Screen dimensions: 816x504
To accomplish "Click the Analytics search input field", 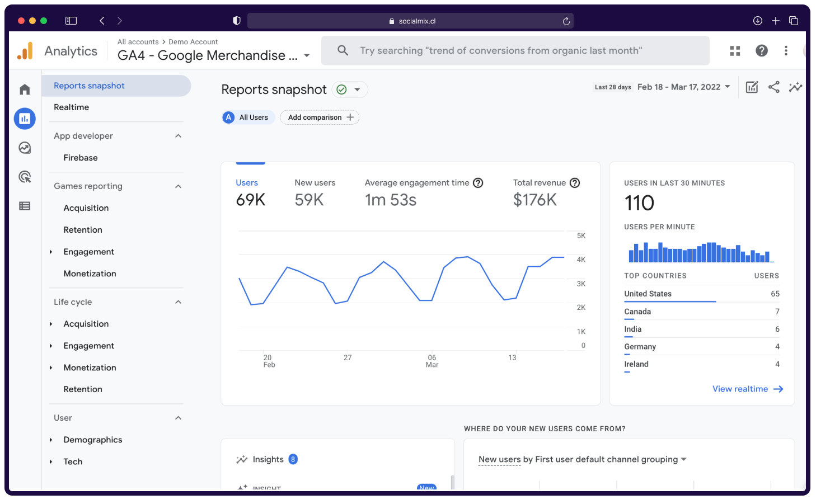I will (x=515, y=51).
